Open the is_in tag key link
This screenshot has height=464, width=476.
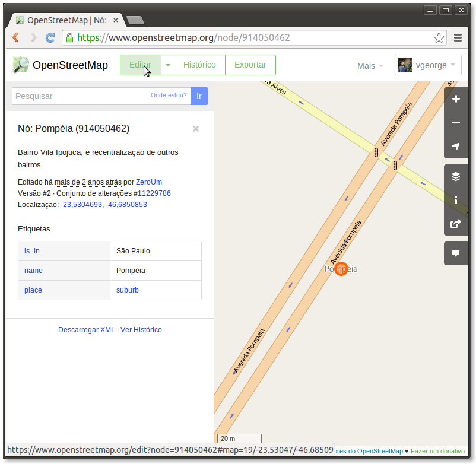(32, 251)
